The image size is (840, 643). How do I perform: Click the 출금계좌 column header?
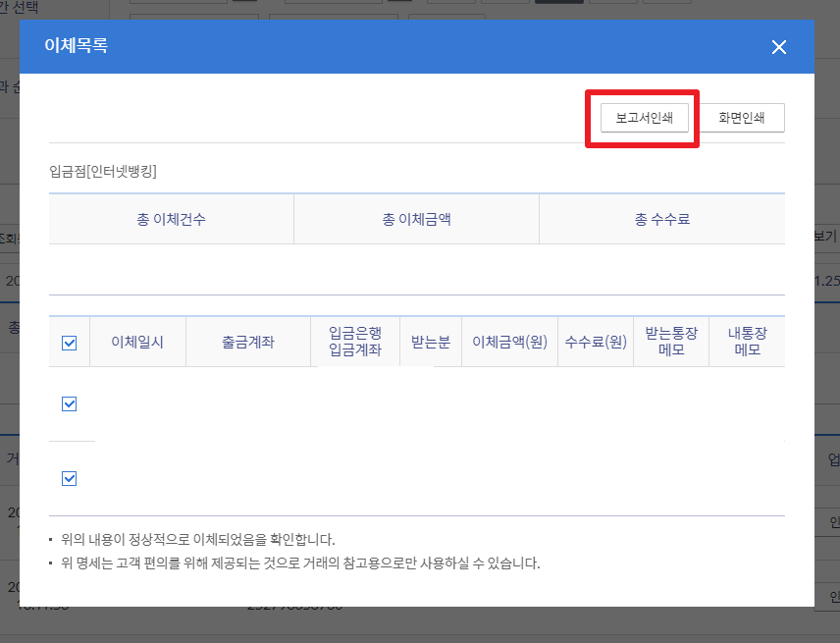(x=247, y=343)
